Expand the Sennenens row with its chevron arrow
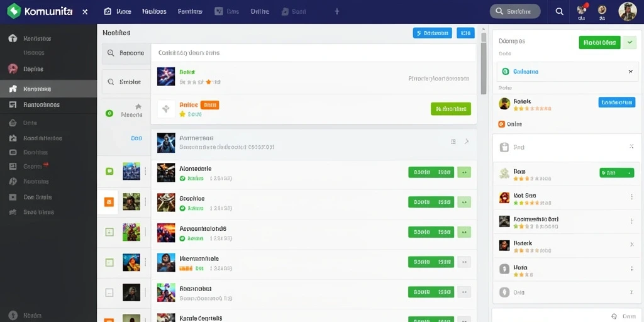The width and height of the screenshot is (644, 322). [467, 142]
